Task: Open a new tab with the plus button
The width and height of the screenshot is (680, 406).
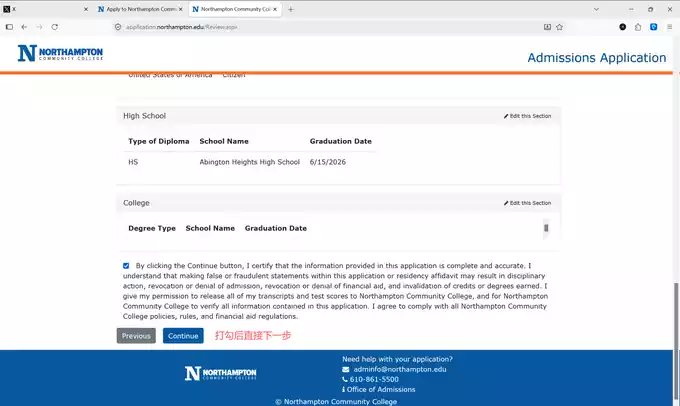Action: [291, 9]
